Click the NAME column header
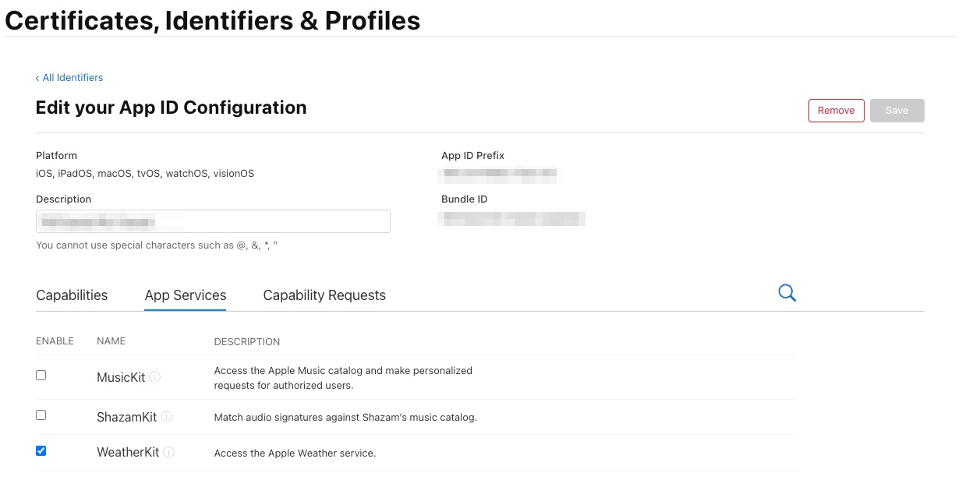 tap(111, 341)
